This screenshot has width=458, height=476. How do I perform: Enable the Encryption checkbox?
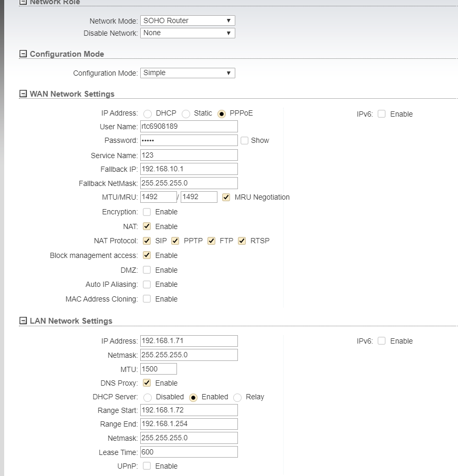click(147, 212)
